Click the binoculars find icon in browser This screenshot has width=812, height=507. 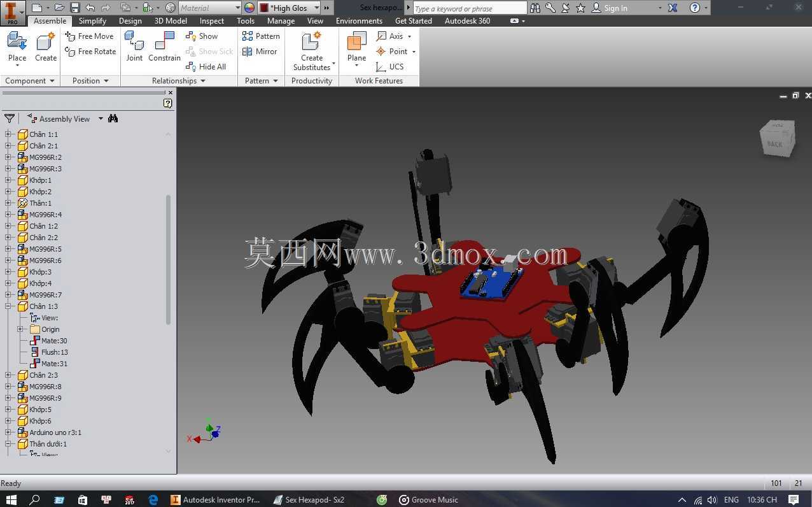click(113, 118)
